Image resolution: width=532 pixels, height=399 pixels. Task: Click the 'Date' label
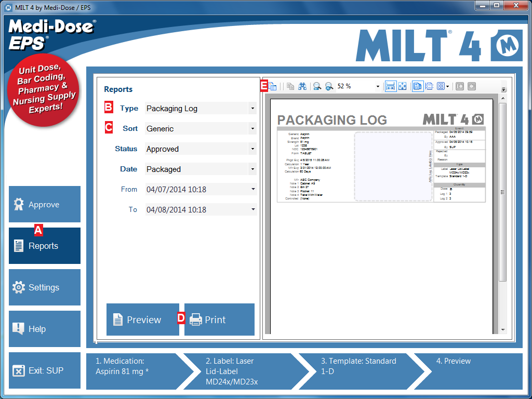coord(129,169)
